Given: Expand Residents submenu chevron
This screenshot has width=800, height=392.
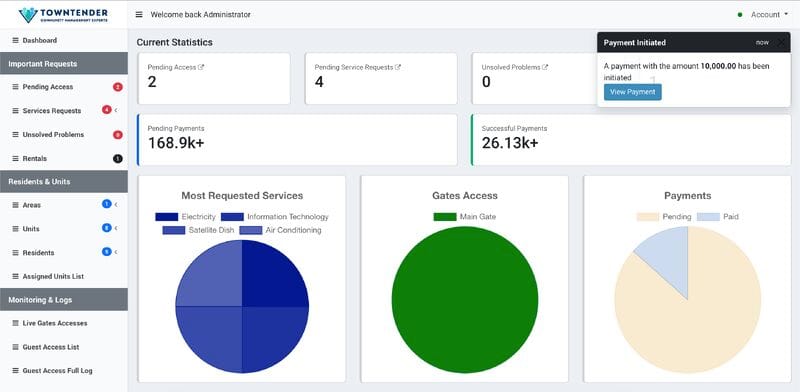Looking at the screenshot, I should pyautogui.click(x=116, y=252).
